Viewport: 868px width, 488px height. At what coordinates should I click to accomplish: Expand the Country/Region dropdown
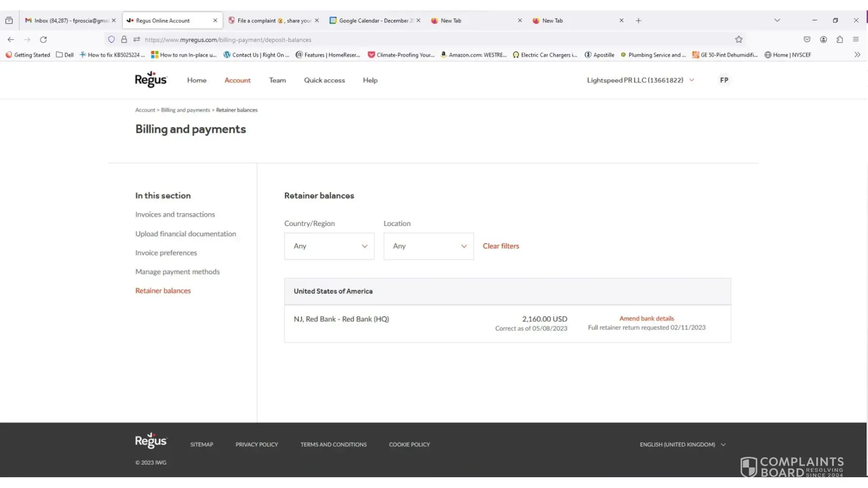click(329, 246)
